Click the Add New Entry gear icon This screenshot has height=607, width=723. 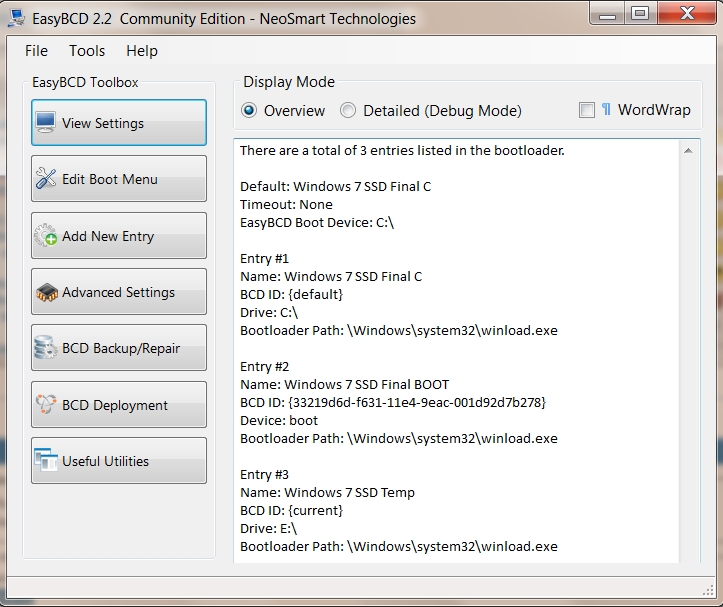pyautogui.click(x=46, y=236)
